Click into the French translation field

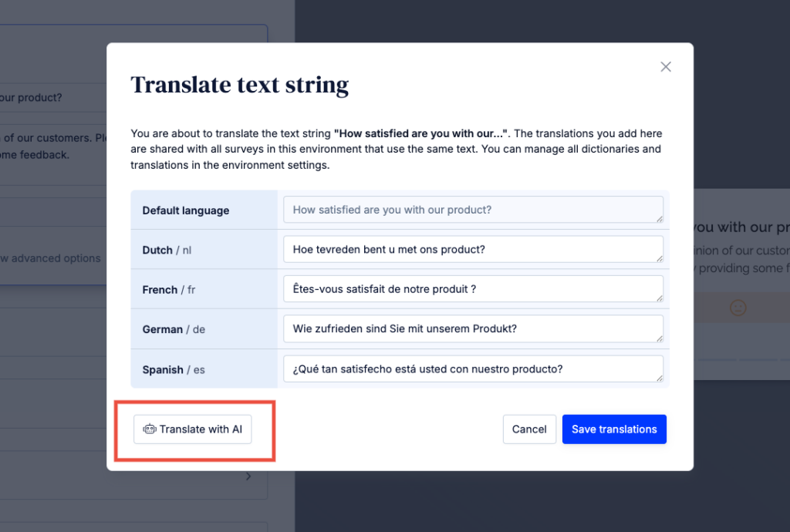472,289
